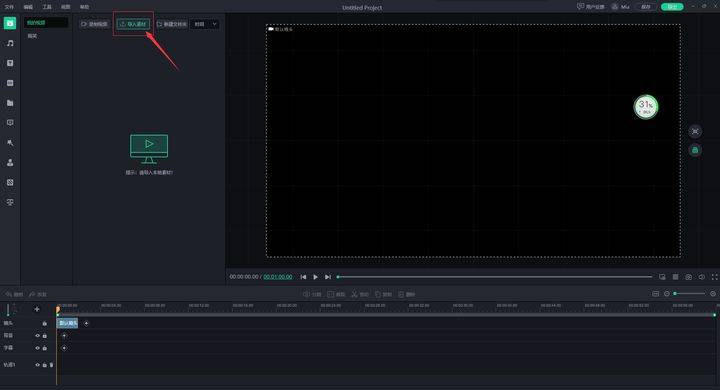Click the copy tool in timeline toolbar
Viewport: 720px width, 390px height.
pyautogui.click(x=383, y=294)
